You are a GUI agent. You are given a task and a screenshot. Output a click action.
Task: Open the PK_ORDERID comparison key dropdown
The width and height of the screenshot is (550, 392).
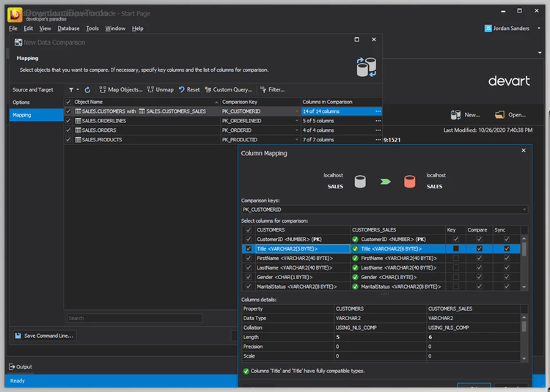click(x=297, y=130)
